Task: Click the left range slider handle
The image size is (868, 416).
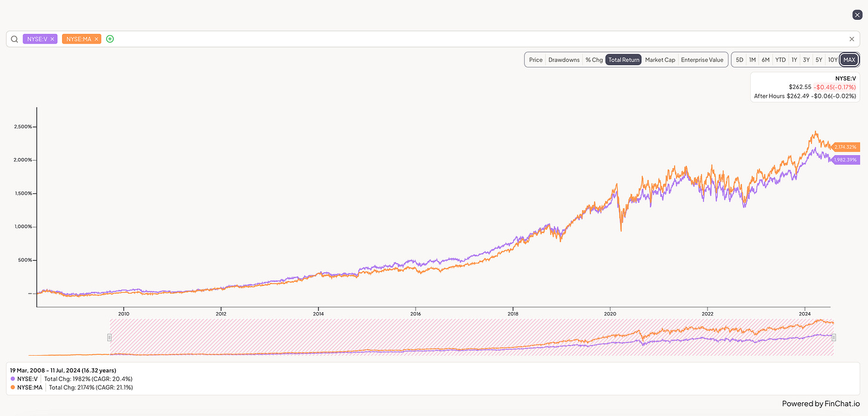Action: coord(109,337)
